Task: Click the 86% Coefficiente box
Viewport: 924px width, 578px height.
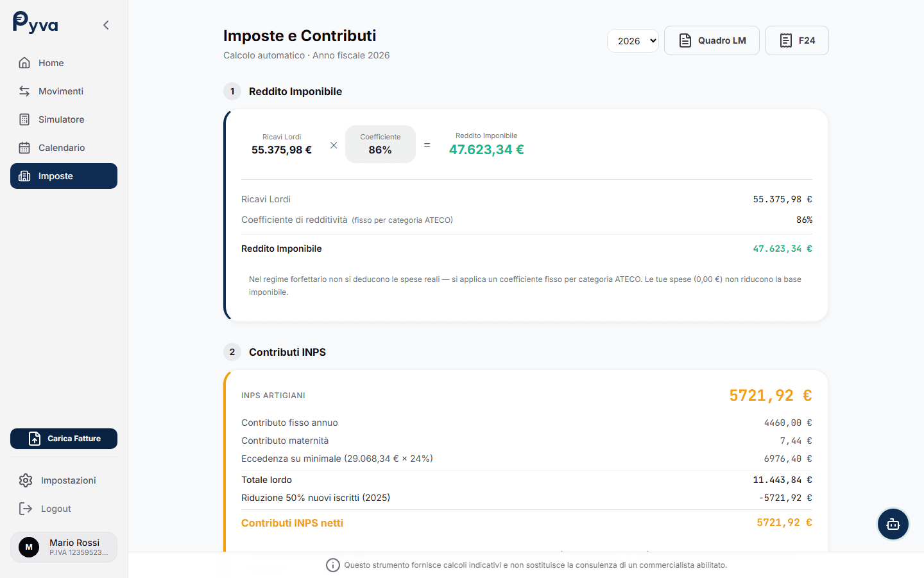Action: click(380, 144)
